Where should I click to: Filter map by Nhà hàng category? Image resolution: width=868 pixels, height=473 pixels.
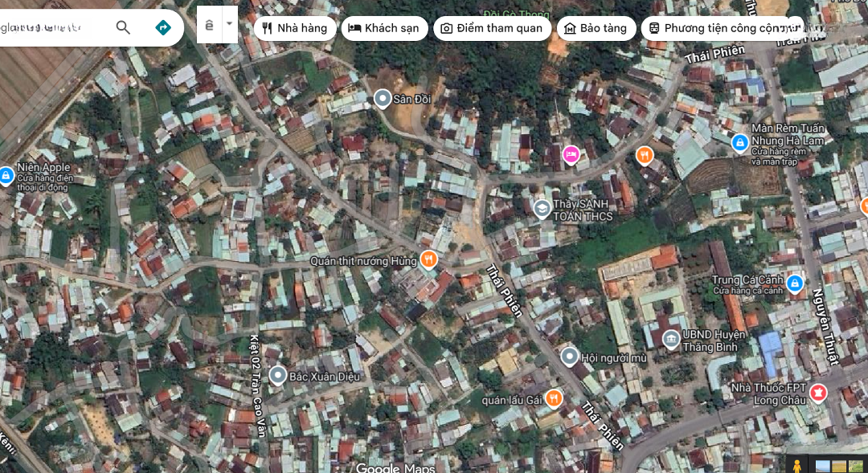(294, 28)
